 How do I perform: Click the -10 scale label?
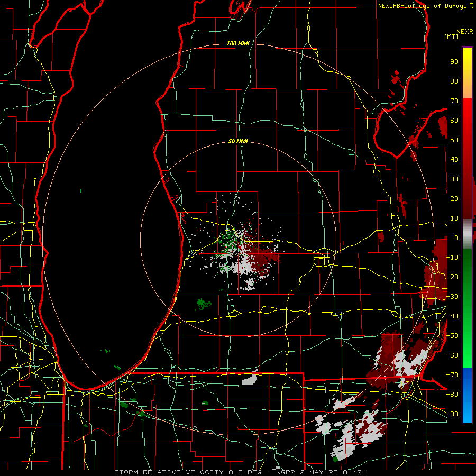[x=452, y=258]
